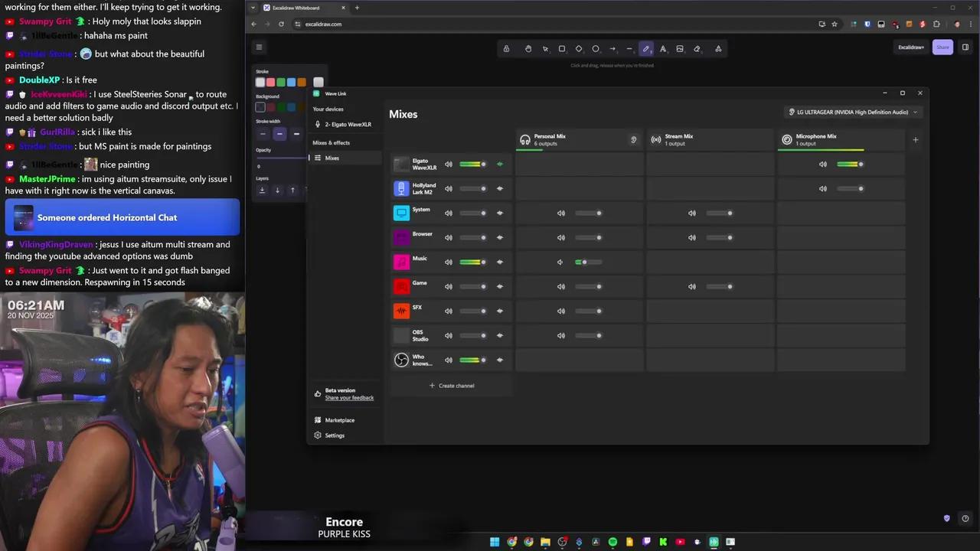Click the Share your feedback link
The height and width of the screenshot is (551, 980).
[349, 398]
